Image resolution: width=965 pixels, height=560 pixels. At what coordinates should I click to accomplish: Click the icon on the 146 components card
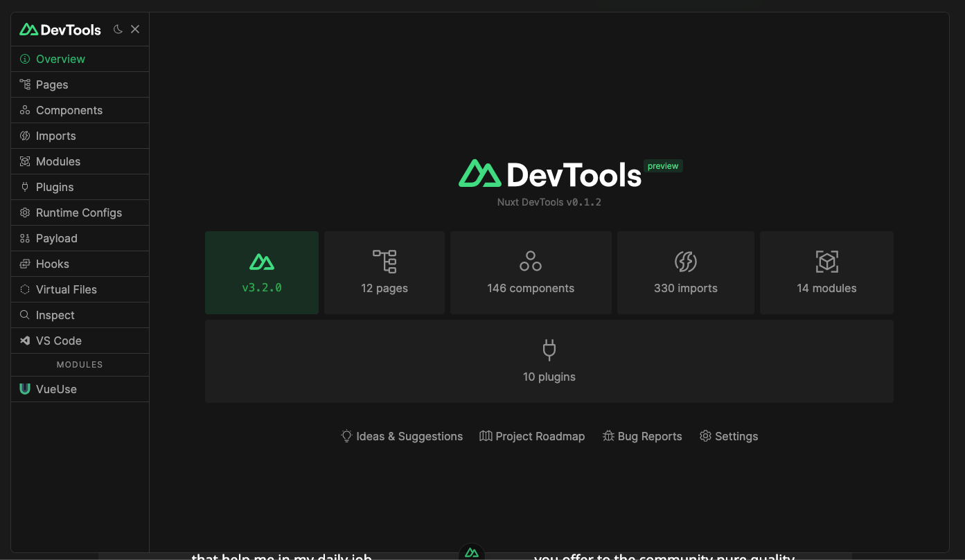tap(531, 262)
